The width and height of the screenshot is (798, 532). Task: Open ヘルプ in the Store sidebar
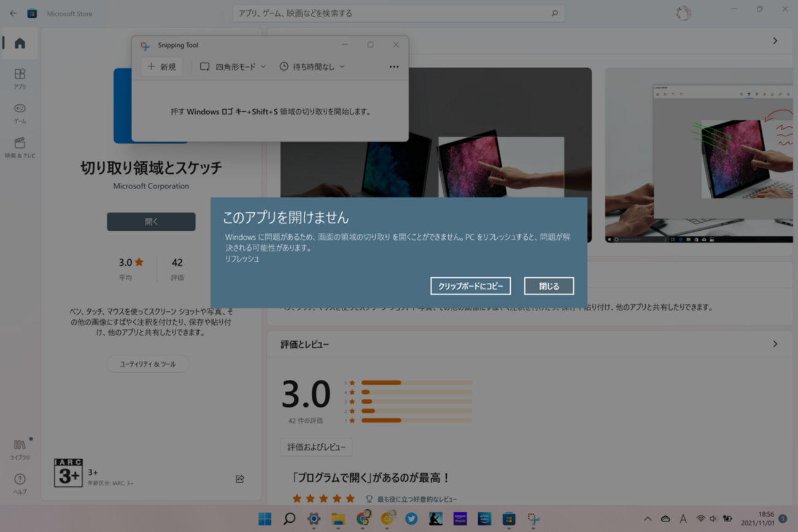20,484
